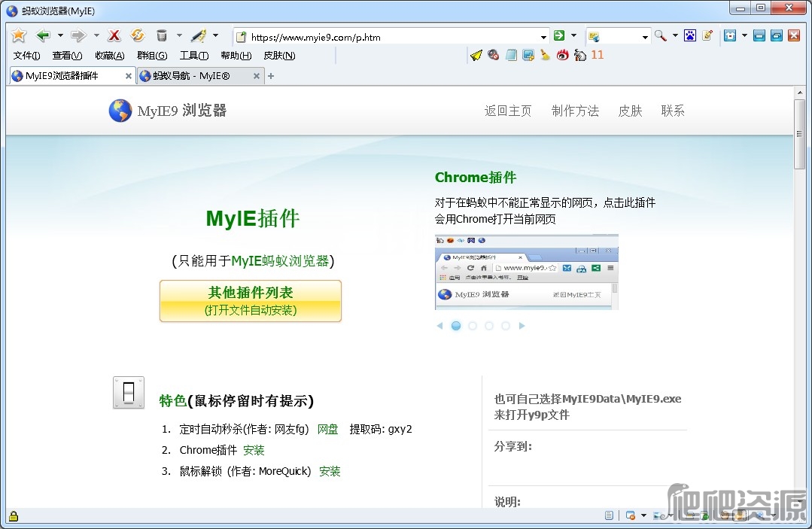Open dropdown next to pen tool icon
This screenshot has width=812, height=529.
[x=215, y=35]
